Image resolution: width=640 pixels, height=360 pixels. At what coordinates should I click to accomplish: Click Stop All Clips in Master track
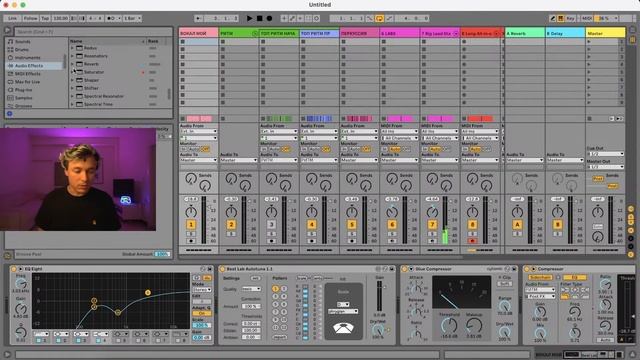point(589,119)
